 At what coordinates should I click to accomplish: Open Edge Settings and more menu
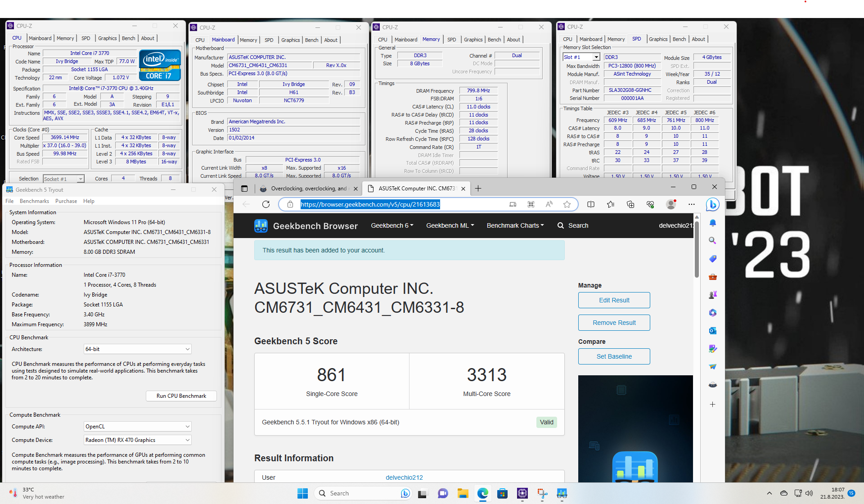click(x=692, y=204)
